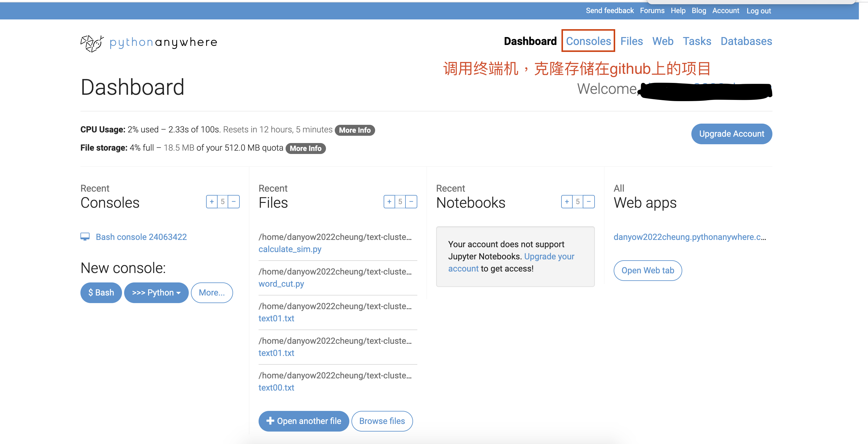Increase Recent Notebooks count with plus stepper
The height and width of the screenshot is (444, 868).
pyautogui.click(x=567, y=202)
